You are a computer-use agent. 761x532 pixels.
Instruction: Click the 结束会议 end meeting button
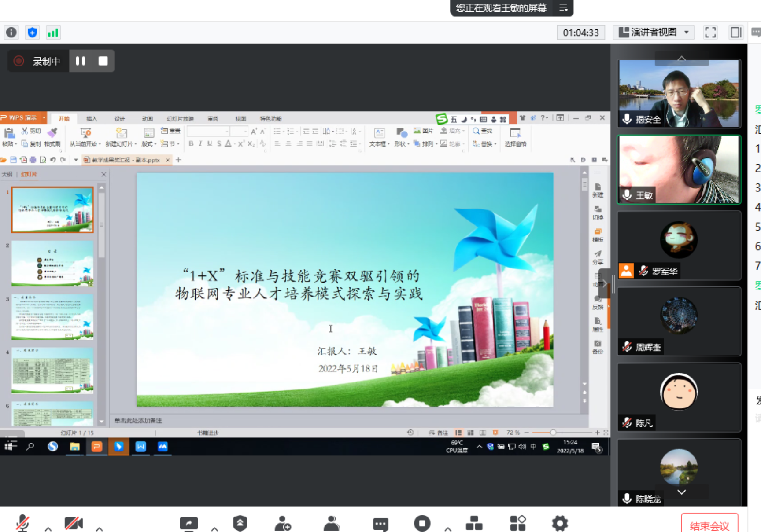[x=709, y=525]
